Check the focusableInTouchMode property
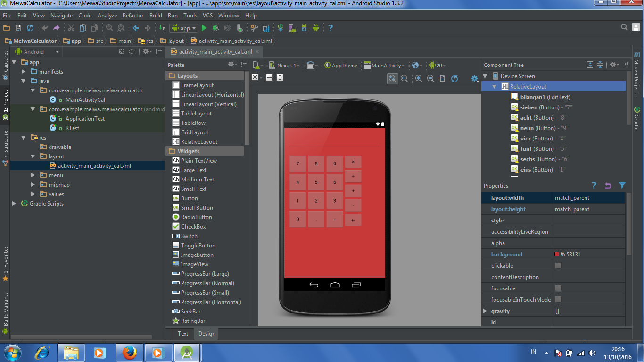 pyautogui.click(x=559, y=299)
